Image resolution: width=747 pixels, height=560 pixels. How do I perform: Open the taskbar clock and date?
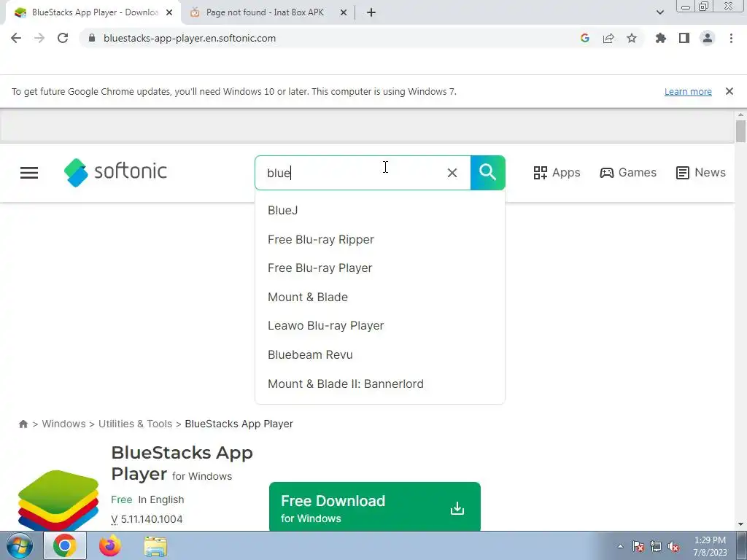tap(710, 546)
